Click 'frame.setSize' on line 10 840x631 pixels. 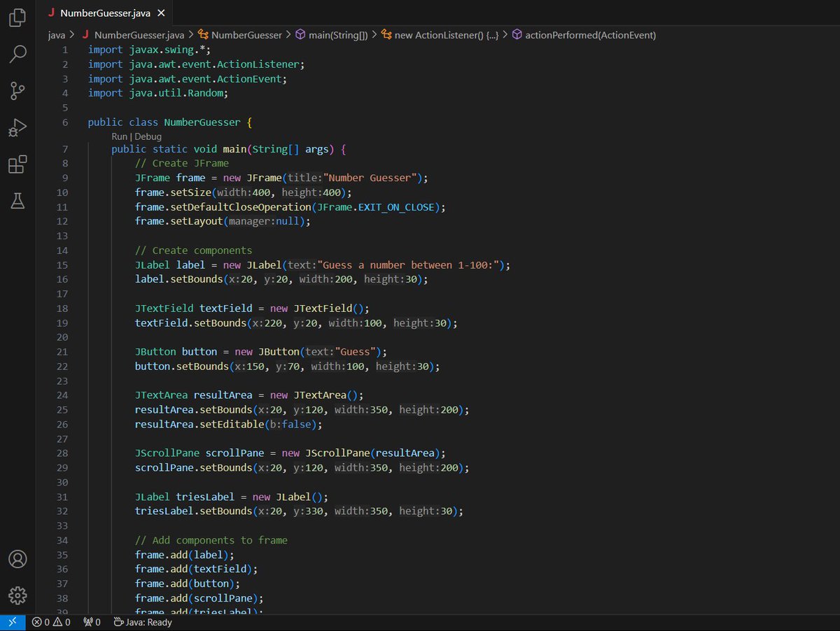(x=173, y=192)
